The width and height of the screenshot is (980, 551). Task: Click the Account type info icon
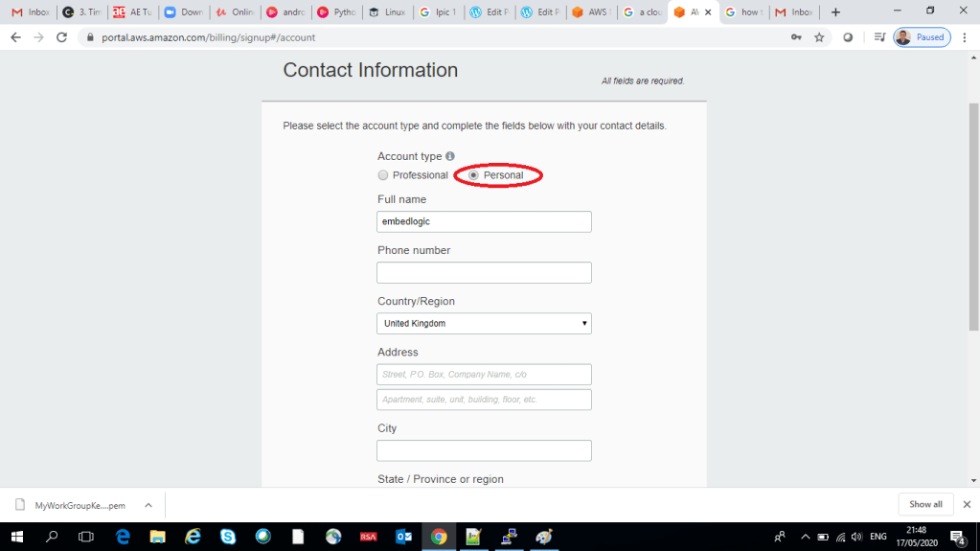[450, 156]
